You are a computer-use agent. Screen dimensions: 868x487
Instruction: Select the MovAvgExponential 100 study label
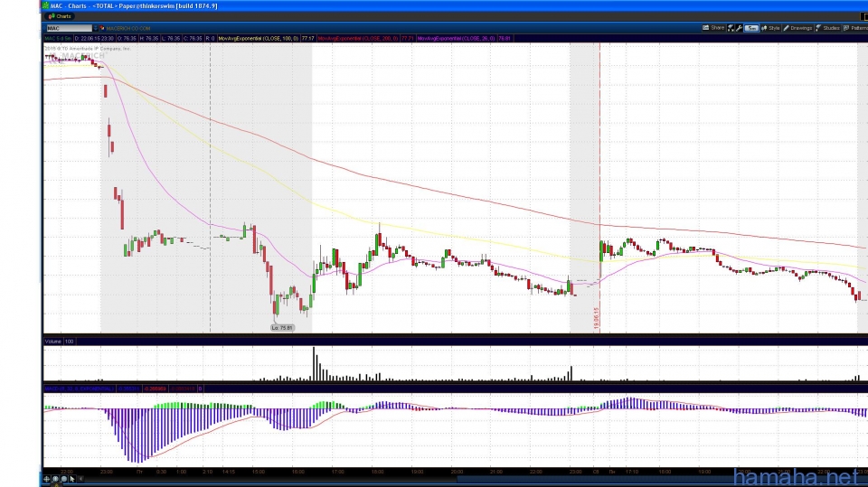coord(259,39)
